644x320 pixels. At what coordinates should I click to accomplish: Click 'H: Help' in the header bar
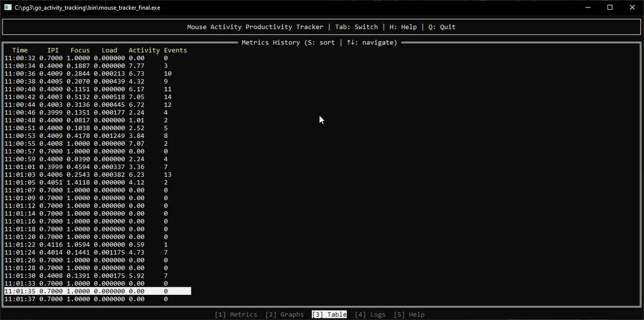click(402, 27)
